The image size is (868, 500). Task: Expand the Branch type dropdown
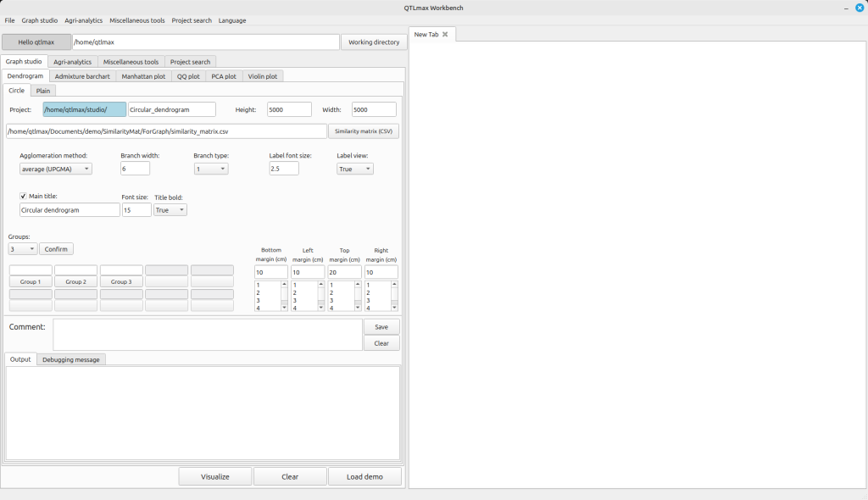[210, 169]
